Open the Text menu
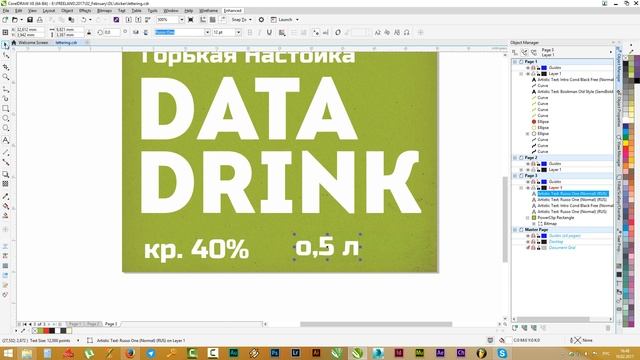 coord(122,11)
